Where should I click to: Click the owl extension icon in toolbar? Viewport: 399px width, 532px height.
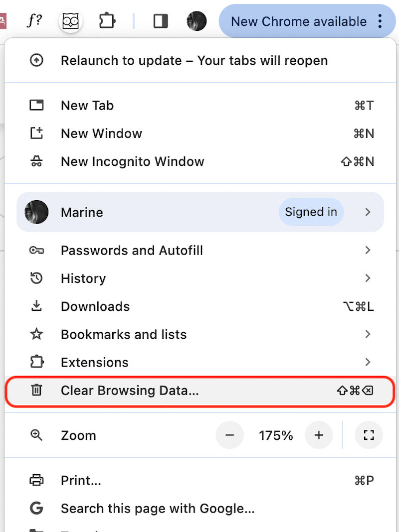tap(70, 21)
